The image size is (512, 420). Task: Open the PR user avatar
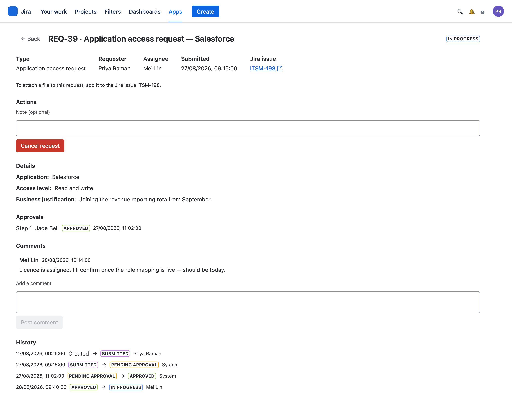tap(498, 11)
